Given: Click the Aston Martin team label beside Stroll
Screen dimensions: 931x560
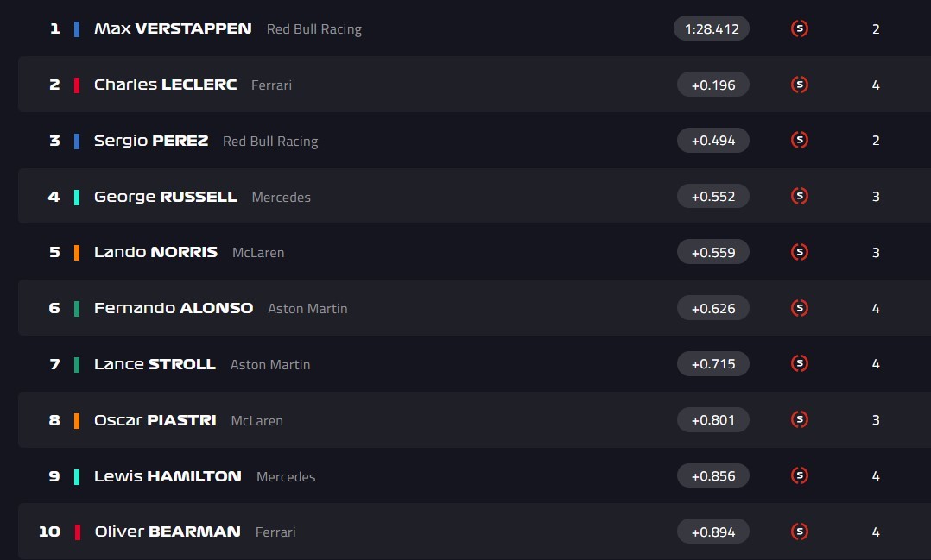Looking at the screenshot, I should click(270, 365).
